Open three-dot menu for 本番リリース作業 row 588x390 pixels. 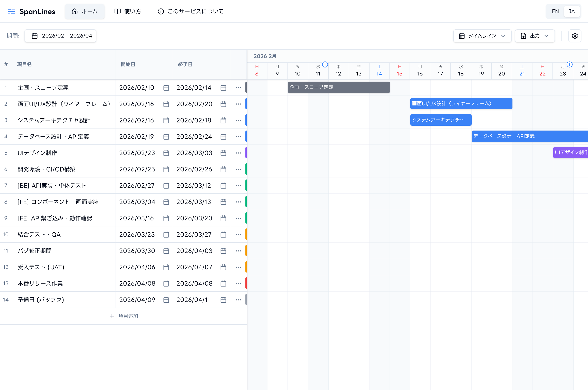(x=238, y=283)
